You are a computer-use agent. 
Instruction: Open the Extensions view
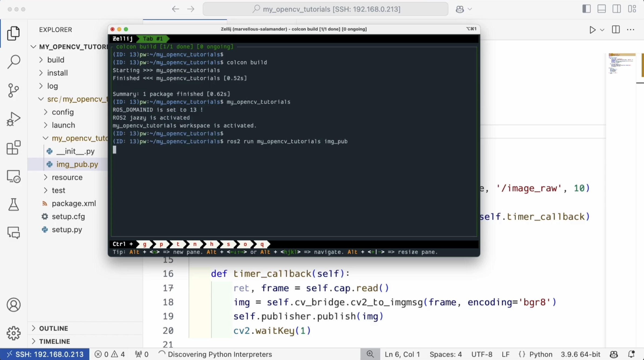point(13,148)
